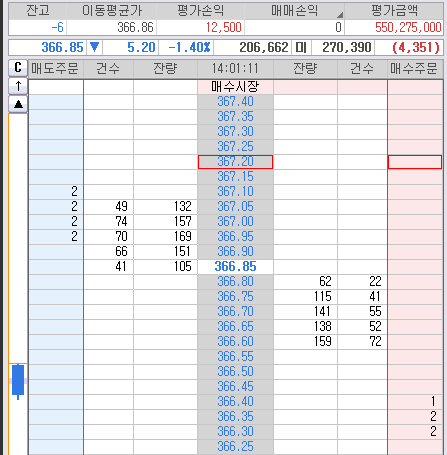The image size is (447, 455).
Task: Click the red-outlined buy order cell at 367.20
Action: [x=415, y=162]
